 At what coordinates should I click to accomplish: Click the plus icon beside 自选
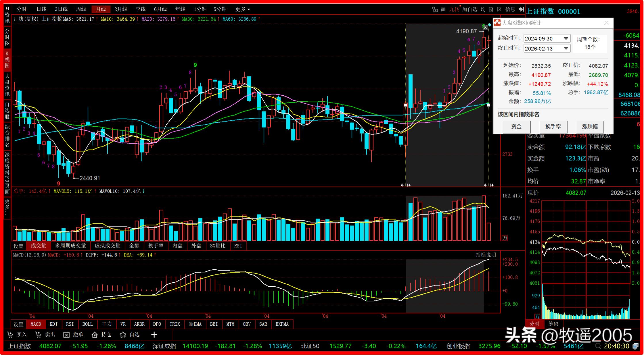[x=154, y=335]
